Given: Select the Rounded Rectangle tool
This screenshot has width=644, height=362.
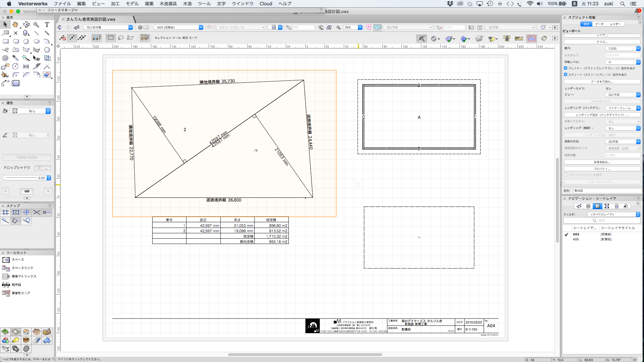Looking at the screenshot, I should coord(16,41).
